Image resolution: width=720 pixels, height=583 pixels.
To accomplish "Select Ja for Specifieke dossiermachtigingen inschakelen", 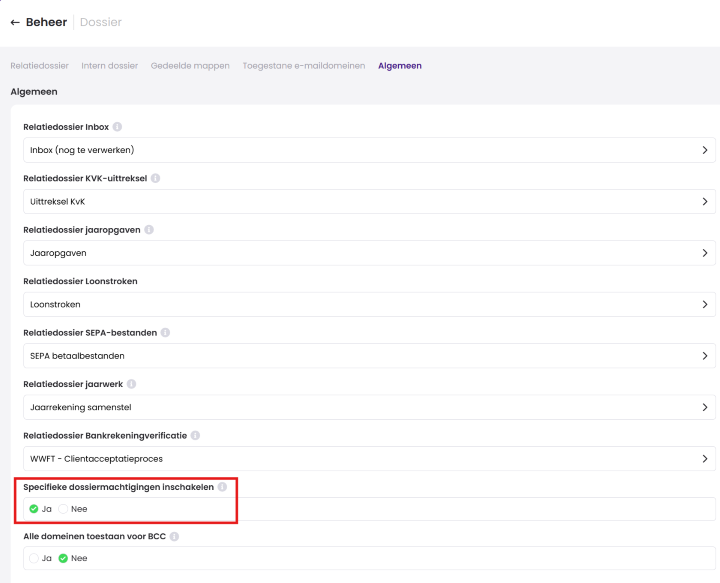I will point(35,509).
